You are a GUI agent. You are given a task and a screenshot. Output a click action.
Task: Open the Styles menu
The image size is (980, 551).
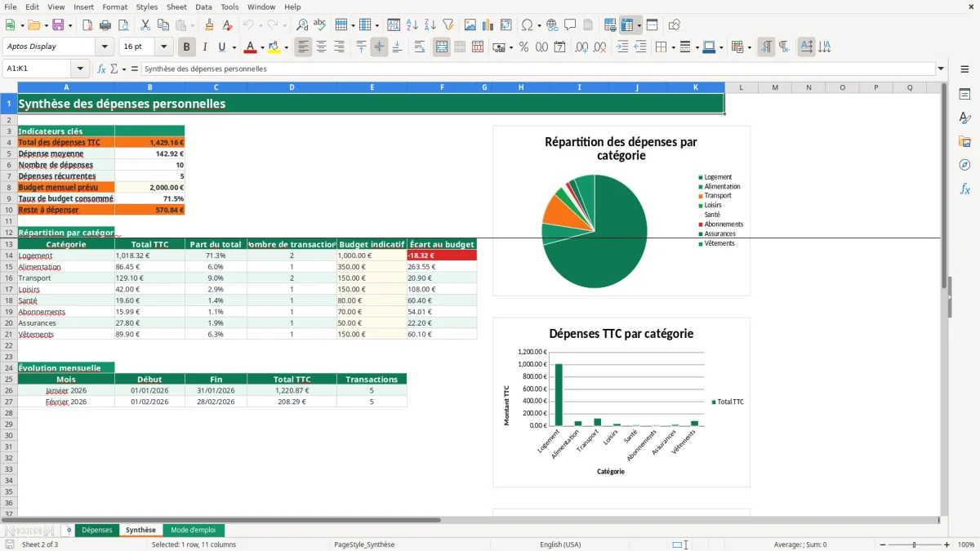(x=147, y=7)
